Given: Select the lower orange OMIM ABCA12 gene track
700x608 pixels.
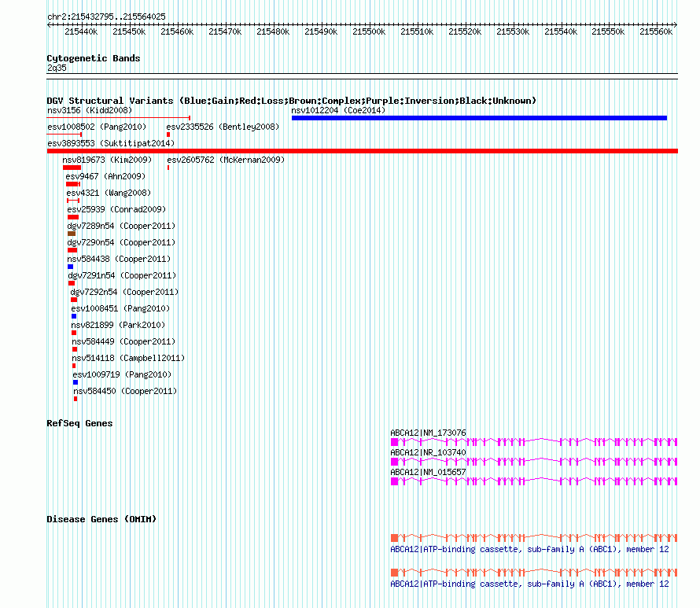Looking at the screenshot, I should coord(534,573).
